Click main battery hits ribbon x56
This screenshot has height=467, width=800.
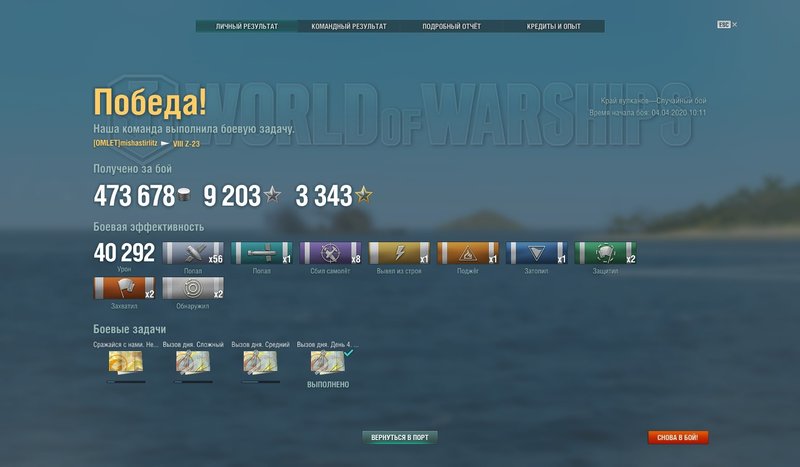(x=193, y=253)
